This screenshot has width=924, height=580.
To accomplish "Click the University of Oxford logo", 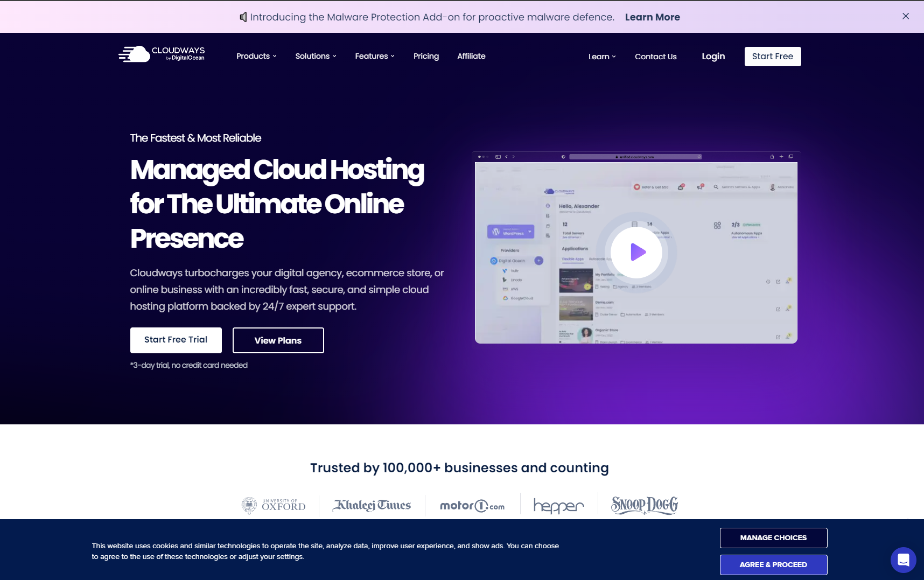I will tap(274, 506).
